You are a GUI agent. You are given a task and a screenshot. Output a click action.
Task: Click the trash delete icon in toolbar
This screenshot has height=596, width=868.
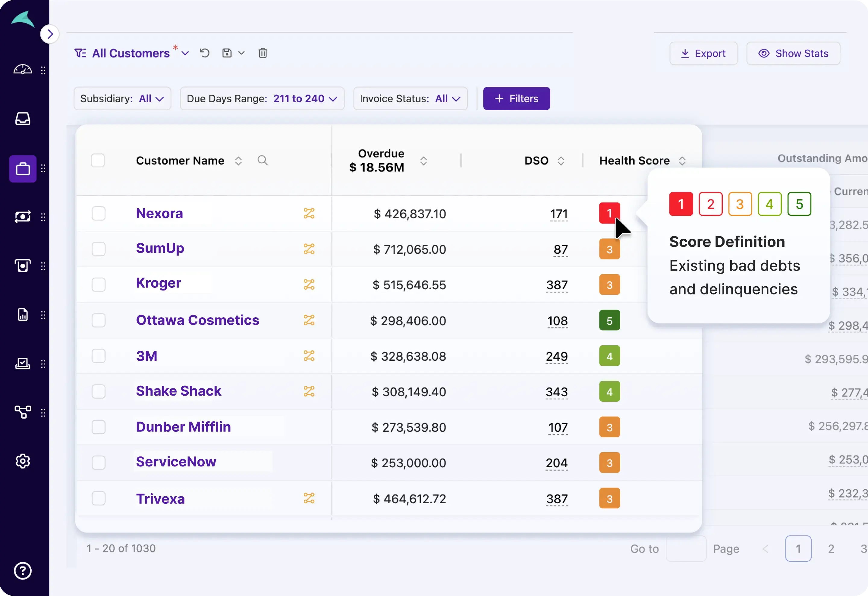263,53
